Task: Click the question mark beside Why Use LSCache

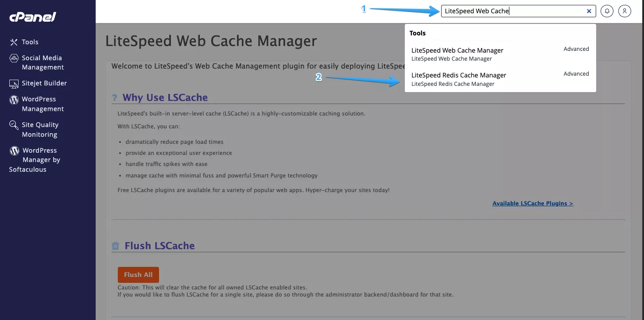Action: 115,97
